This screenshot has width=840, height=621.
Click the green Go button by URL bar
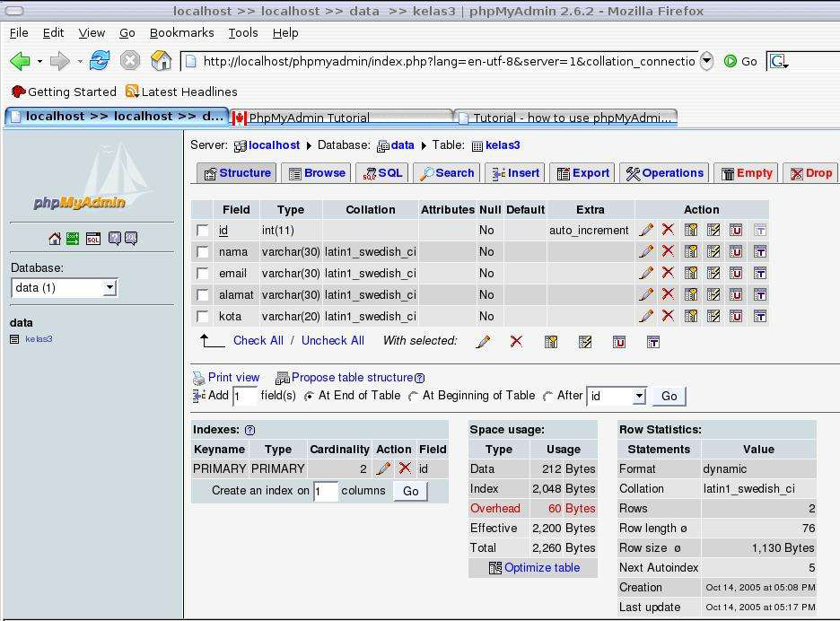click(740, 61)
